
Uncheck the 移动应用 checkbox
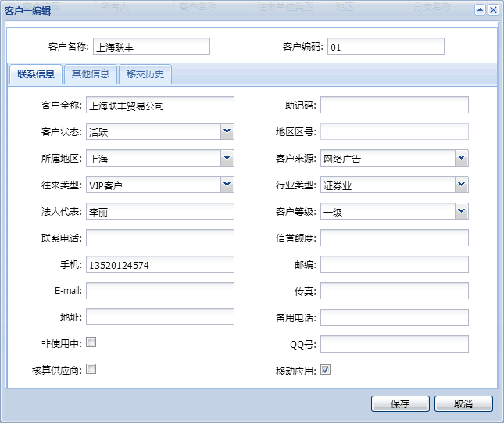(326, 370)
